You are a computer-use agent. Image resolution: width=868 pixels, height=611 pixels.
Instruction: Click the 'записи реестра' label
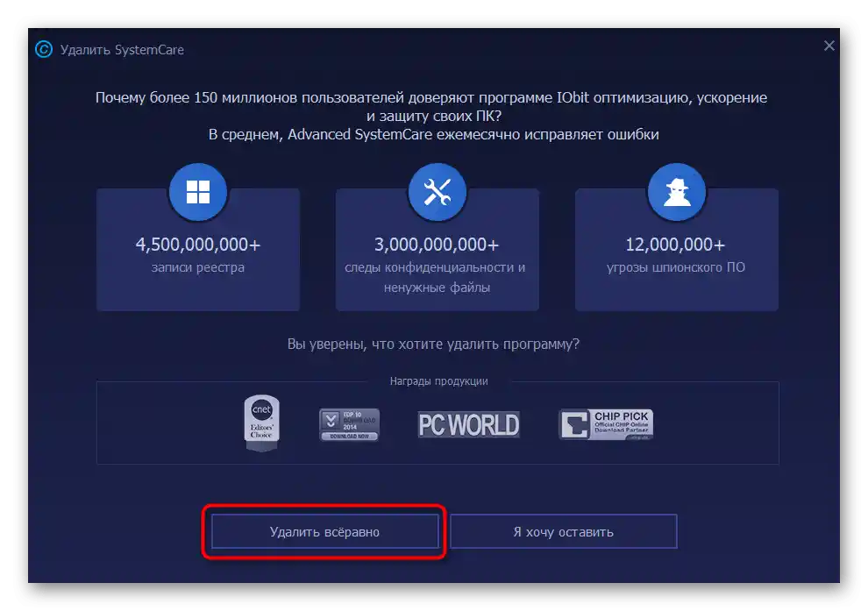click(197, 267)
